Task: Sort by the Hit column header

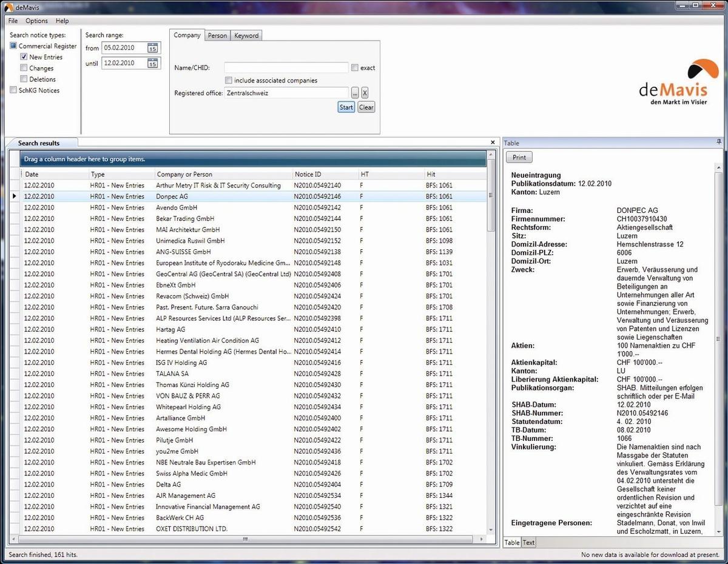Action: (x=455, y=174)
